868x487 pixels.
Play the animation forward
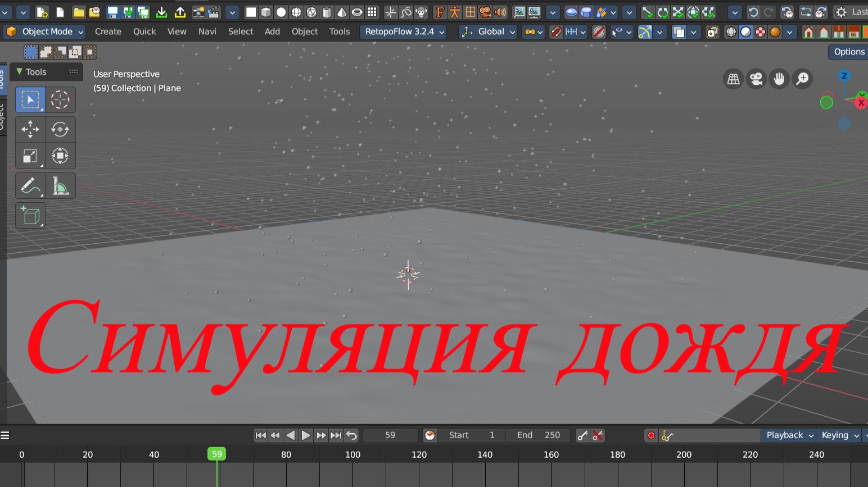tap(305, 435)
